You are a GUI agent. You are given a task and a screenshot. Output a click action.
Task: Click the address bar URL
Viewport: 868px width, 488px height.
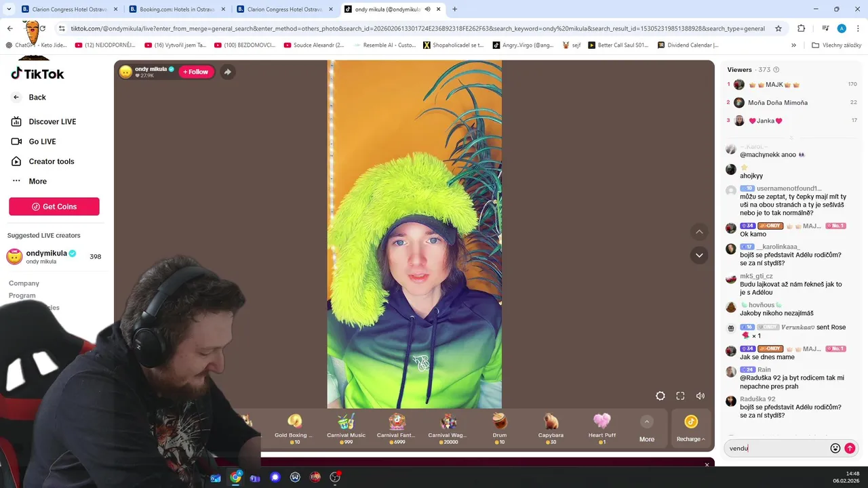417,28
